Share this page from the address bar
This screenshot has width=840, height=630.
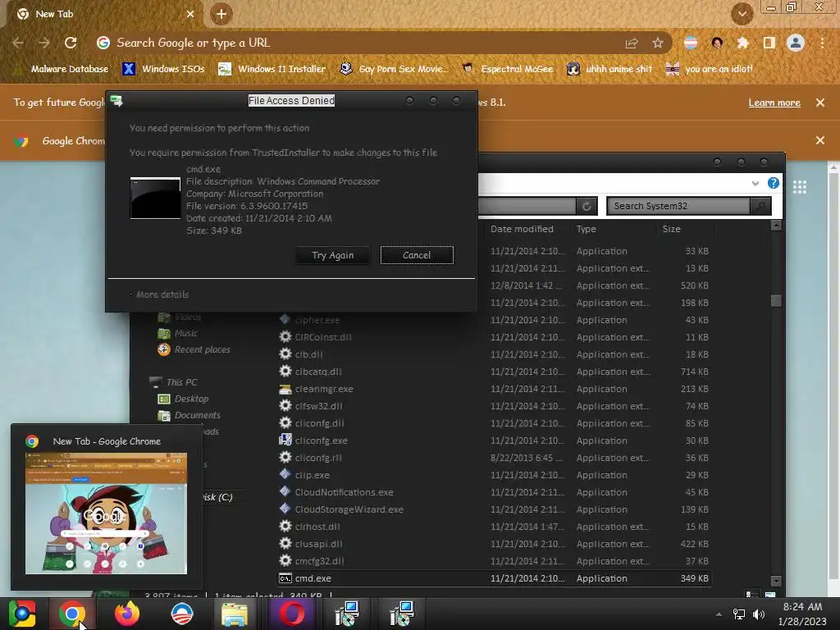pyautogui.click(x=632, y=43)
